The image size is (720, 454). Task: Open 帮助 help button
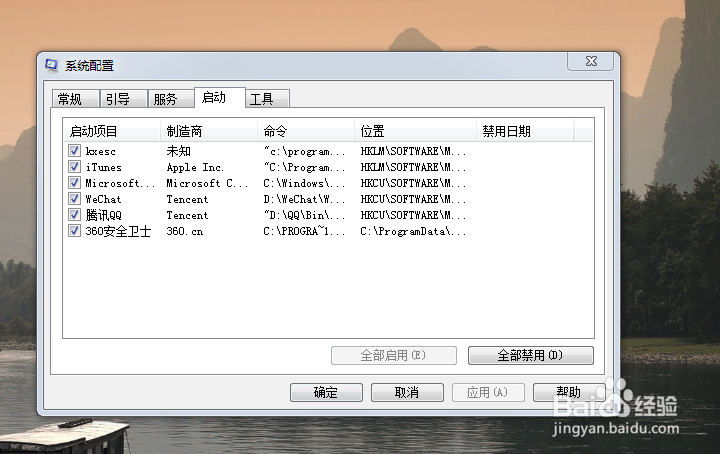[568, 392]
